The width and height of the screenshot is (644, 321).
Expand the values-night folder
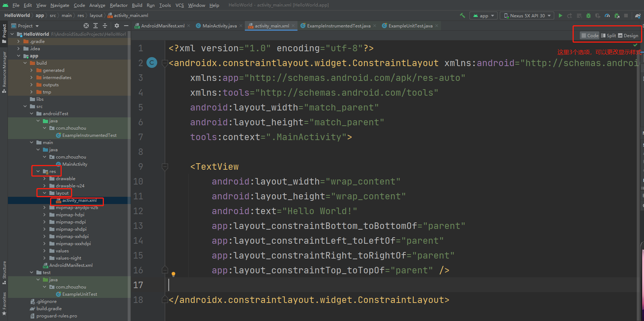pyautogui.click(x=44, y=258)
